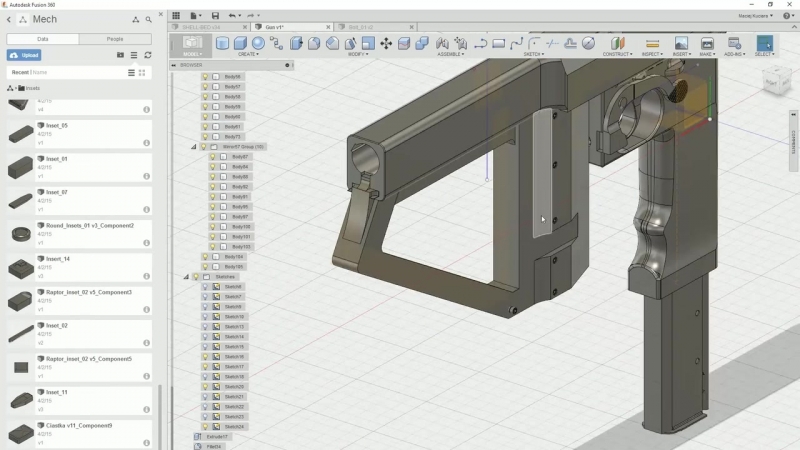Collapse the Mirror57 Group tree node
The image size is (800, 450).
(x=193, y=147)
